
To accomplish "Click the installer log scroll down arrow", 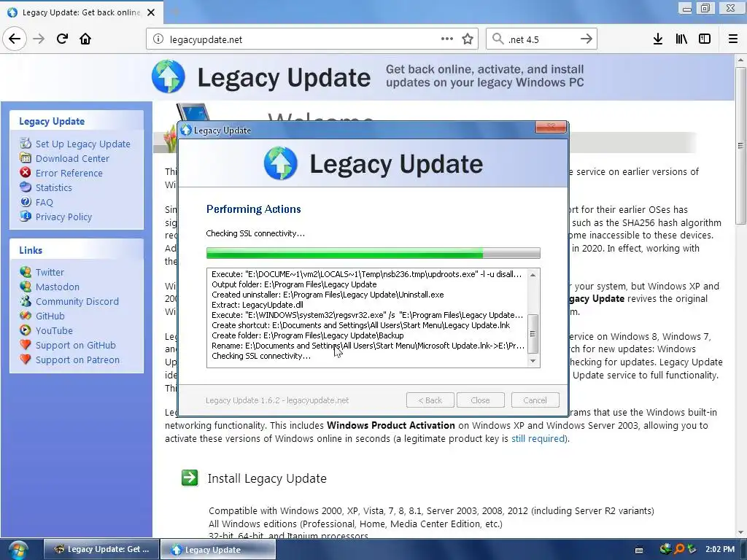I will pos(533,361).
